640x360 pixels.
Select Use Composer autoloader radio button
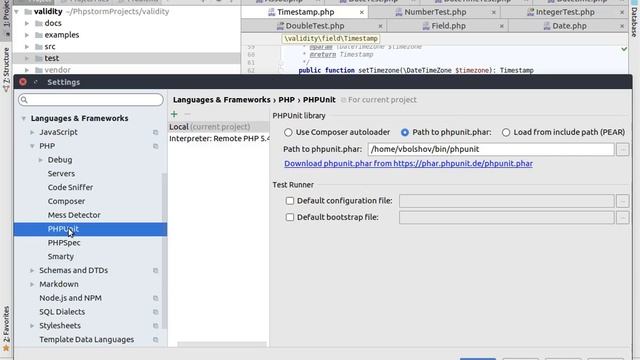[x=288, y=132]
